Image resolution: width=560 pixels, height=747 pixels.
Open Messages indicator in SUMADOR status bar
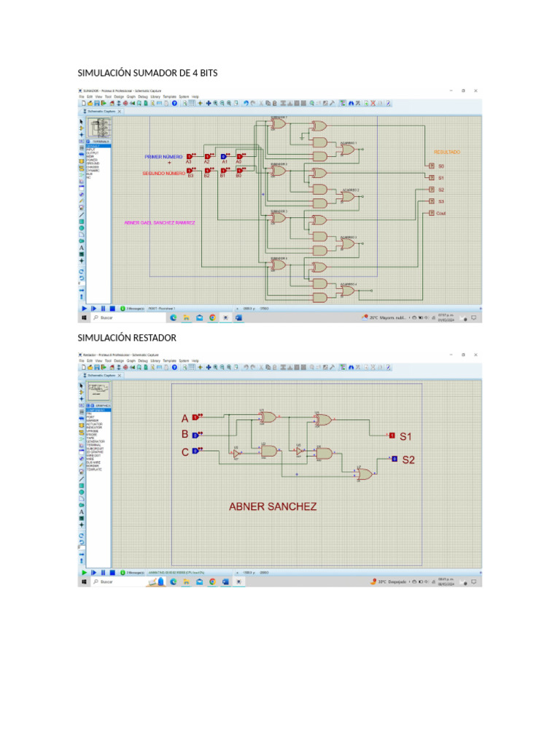[132, 309]
